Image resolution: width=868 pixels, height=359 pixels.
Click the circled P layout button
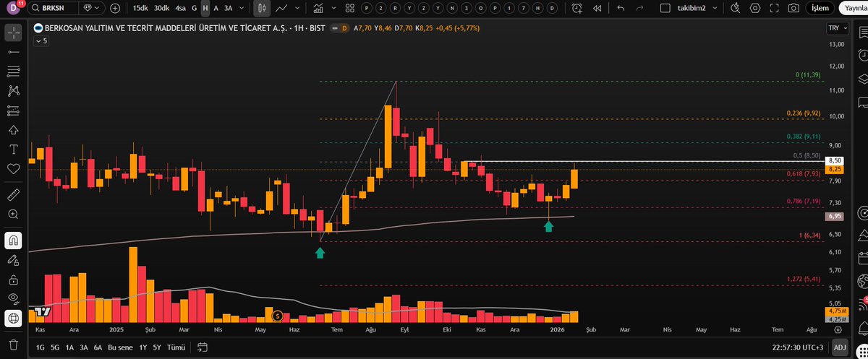(x=367, y=8)
